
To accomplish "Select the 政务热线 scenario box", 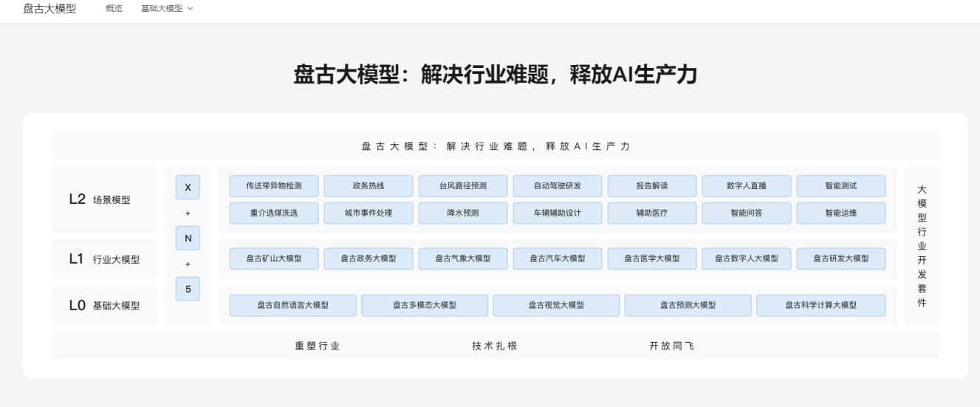I will coord(369,186).
